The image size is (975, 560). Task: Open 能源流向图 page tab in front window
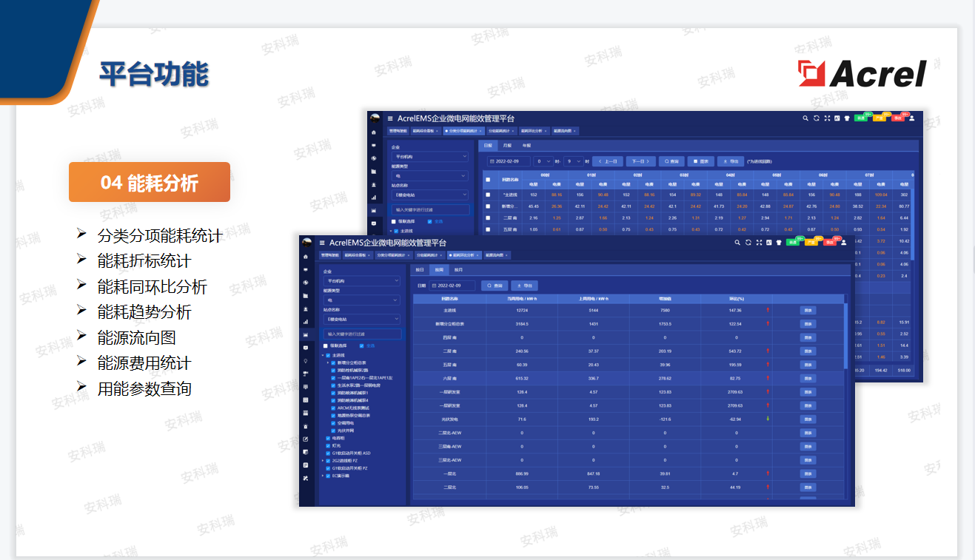pyautogui.click(x=497, y=255)
